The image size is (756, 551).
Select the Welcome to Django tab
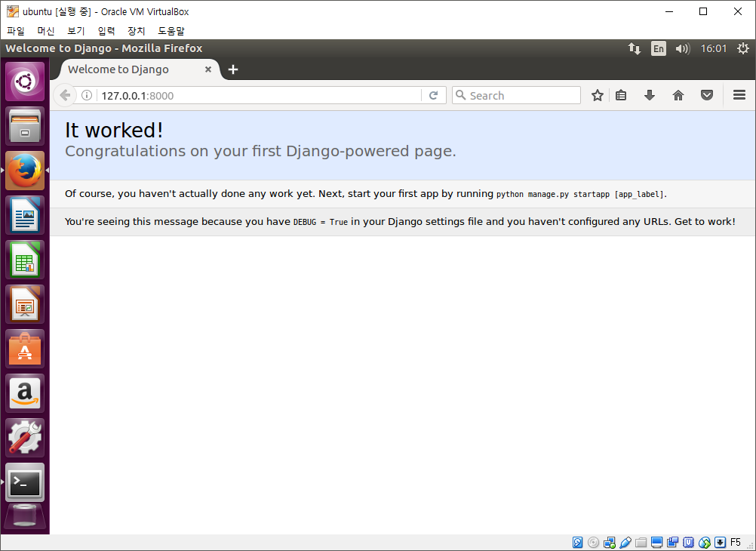point(139,69)
